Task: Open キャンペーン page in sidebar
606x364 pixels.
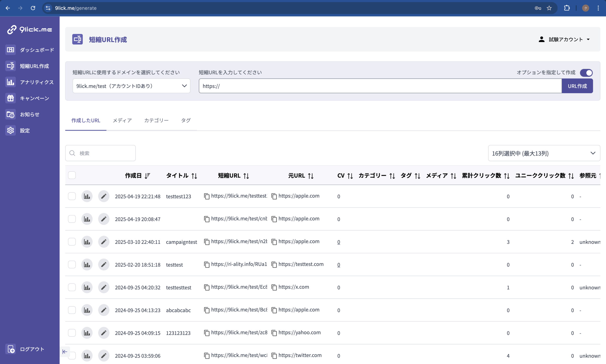Action: [x=34, y=98]
